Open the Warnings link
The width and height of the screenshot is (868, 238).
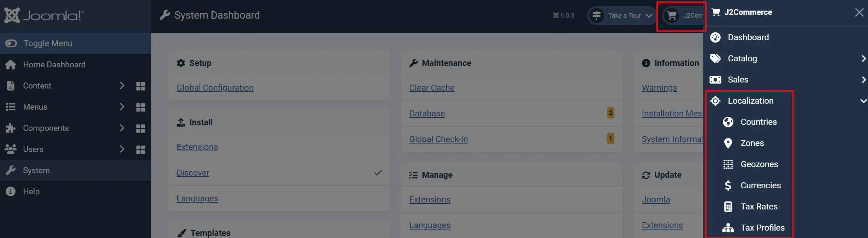click(x=659, y=88)
